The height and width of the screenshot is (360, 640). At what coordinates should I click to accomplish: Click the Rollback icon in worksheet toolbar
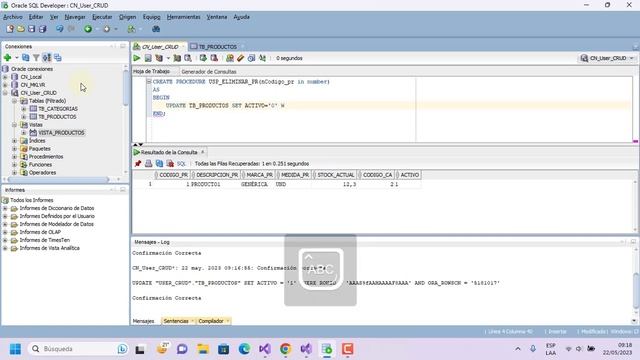[214, 58]
